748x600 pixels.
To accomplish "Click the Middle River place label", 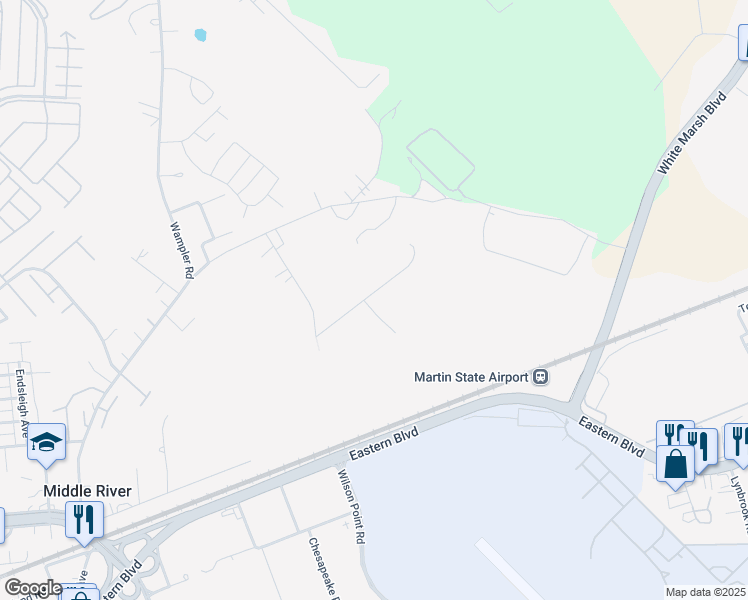I will (x=87, y=491).
